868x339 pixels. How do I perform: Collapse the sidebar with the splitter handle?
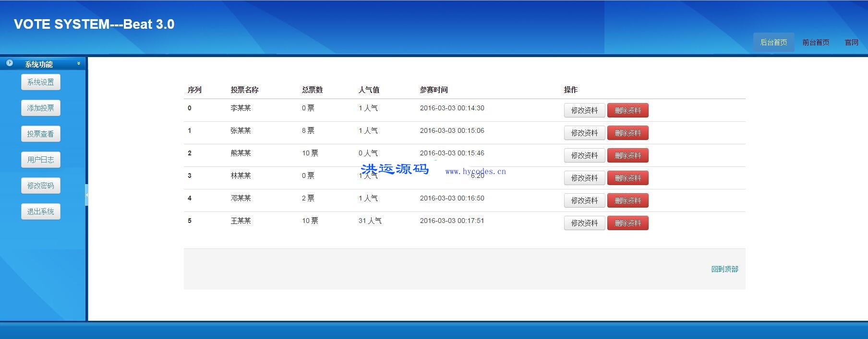86,195
